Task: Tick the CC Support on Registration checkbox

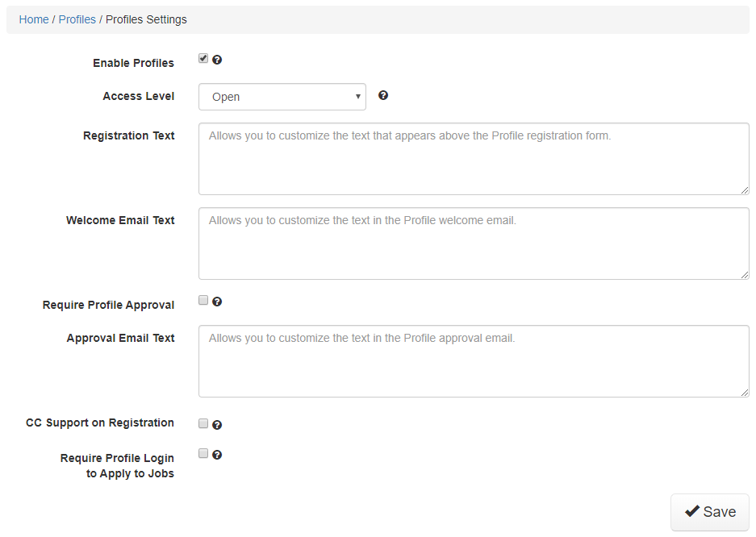Action: point(203,423)
